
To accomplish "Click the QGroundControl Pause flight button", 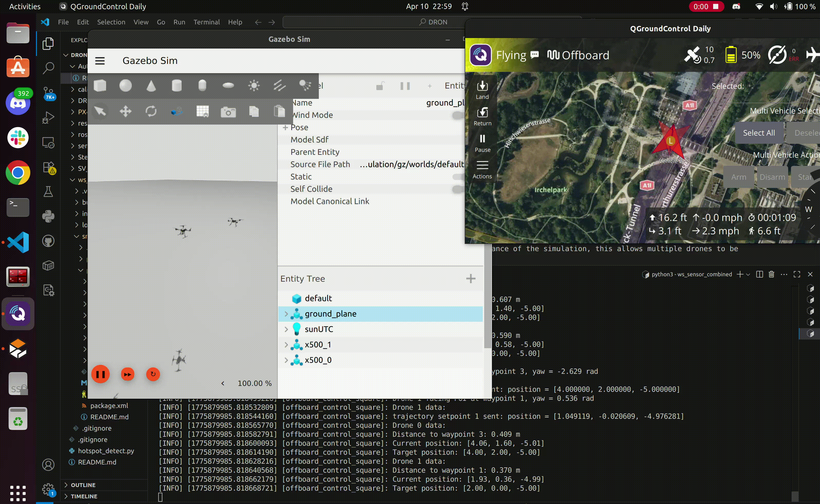I will (482, 143).
